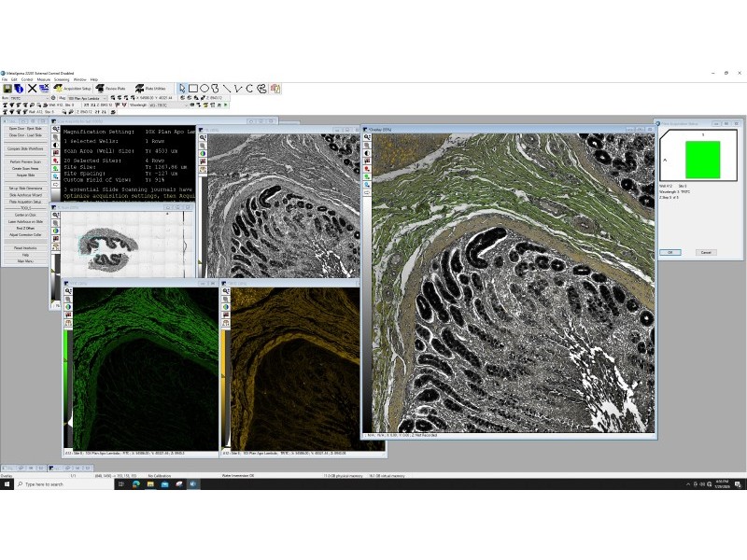Click zoom magnifier icon in Overlay window
Screen dimensions: 747x560
(367, 137)
